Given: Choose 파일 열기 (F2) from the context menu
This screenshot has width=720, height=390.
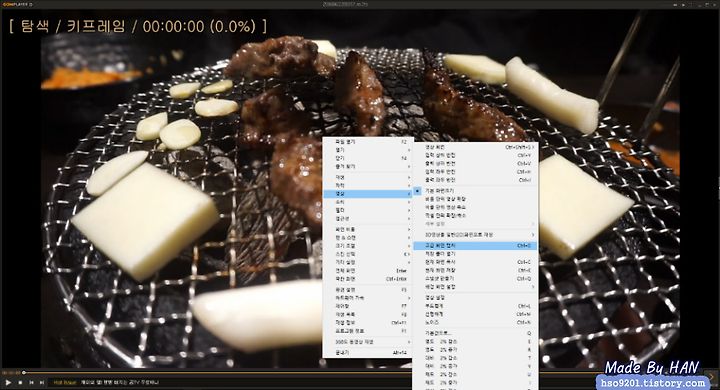Looking at the screenshot, I should (368, 142).
